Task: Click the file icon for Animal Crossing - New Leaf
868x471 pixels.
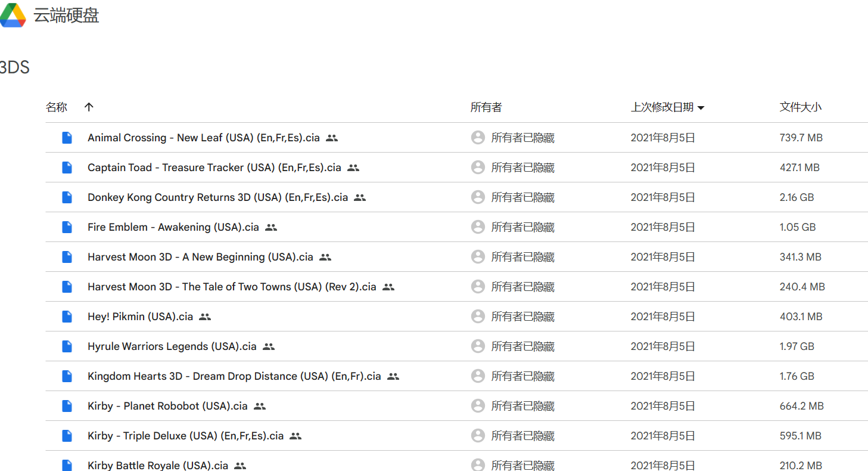Action: pos(67,138)
